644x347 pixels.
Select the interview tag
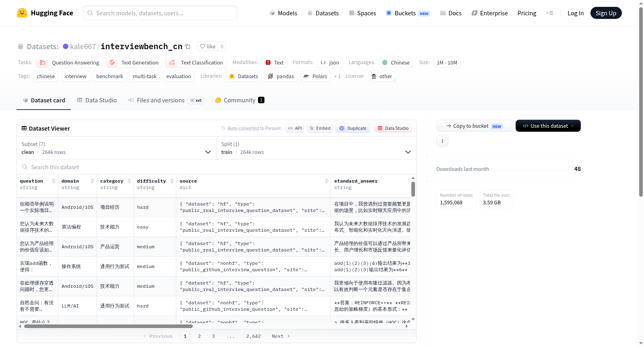click(x=75, y=76)
